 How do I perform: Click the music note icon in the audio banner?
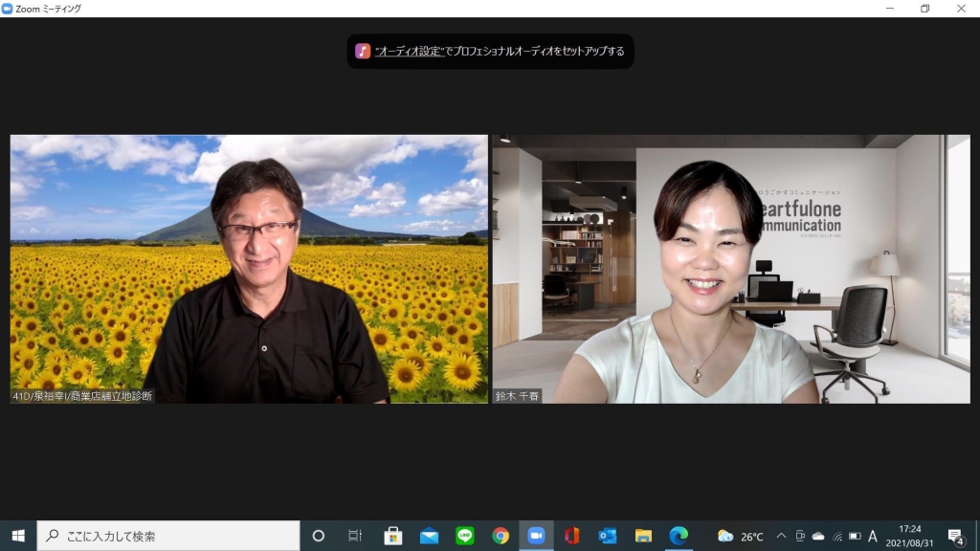(x=363, y=52)
